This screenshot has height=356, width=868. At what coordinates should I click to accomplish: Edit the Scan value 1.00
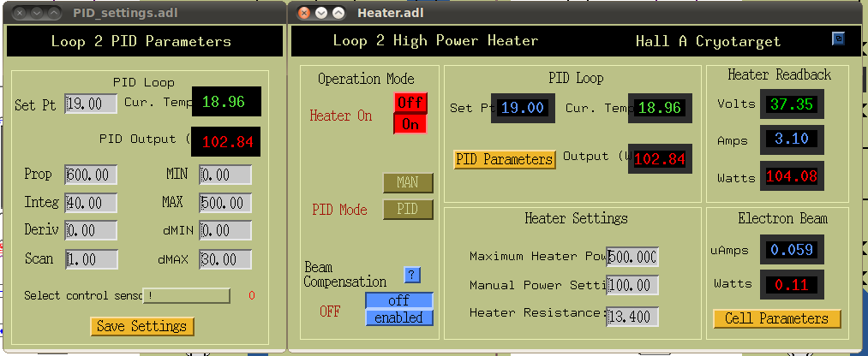pos(91,259)
